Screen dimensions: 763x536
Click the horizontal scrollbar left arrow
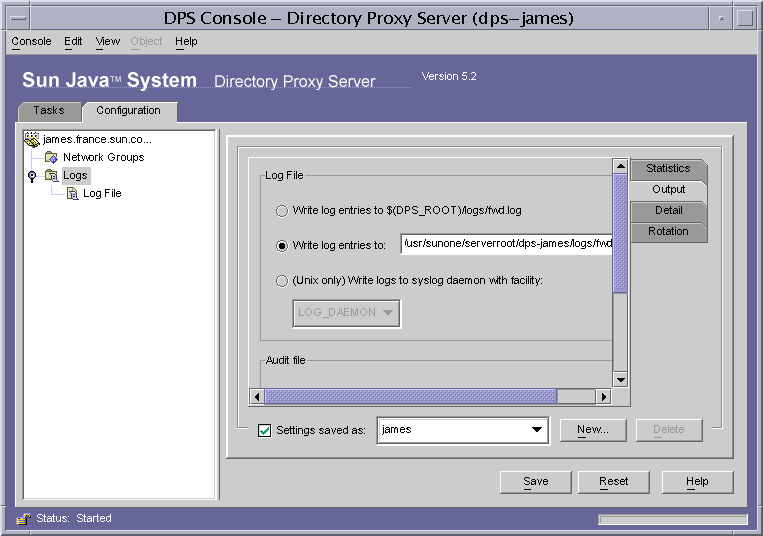[257, 397]
